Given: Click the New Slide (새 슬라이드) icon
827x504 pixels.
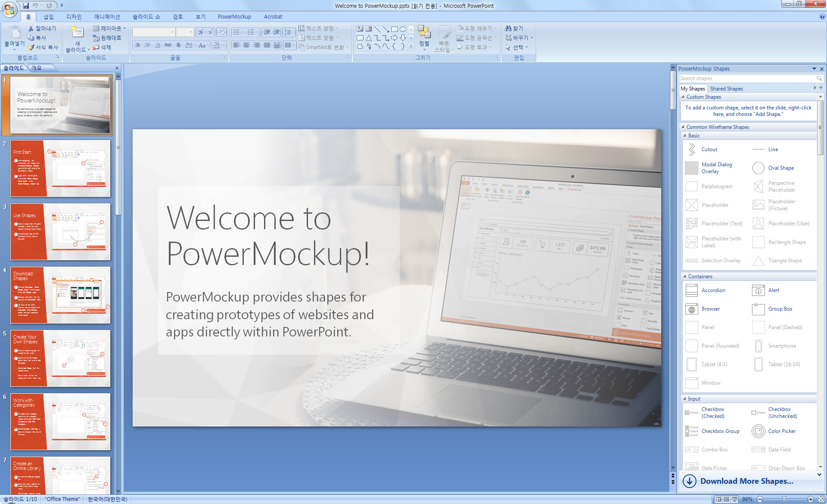Looking at the screenshot, I should [77, 32].
